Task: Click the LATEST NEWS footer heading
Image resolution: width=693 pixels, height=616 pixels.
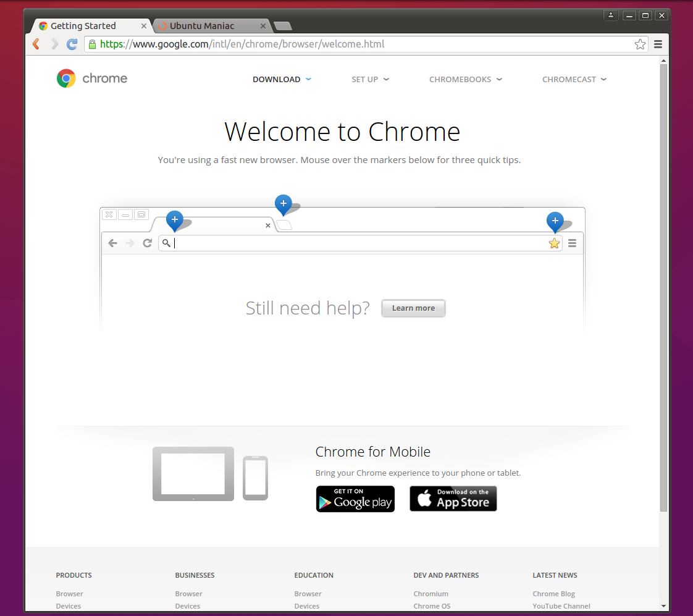Action: coord(555,575)
